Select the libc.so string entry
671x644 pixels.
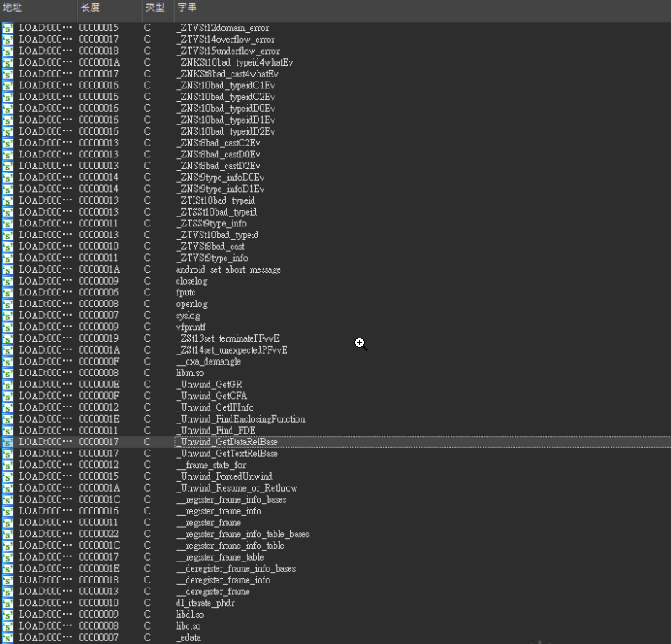pyautogui.click(x=188, y=626)
